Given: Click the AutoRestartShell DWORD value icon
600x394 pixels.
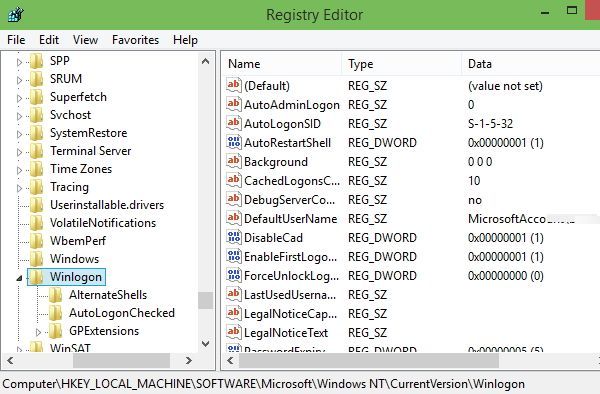Looking at the screenshot, I should click(x=233, y=142).
